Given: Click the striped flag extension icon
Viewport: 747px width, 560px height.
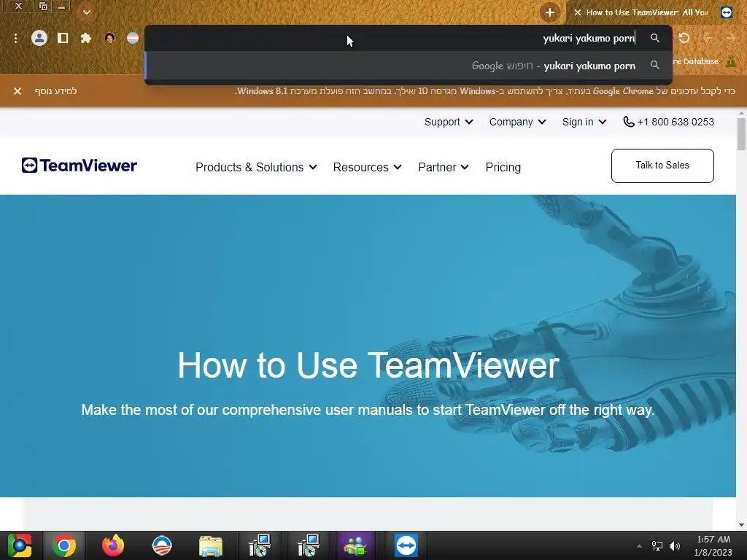Looking at the screenshot, I should [133, 38].
